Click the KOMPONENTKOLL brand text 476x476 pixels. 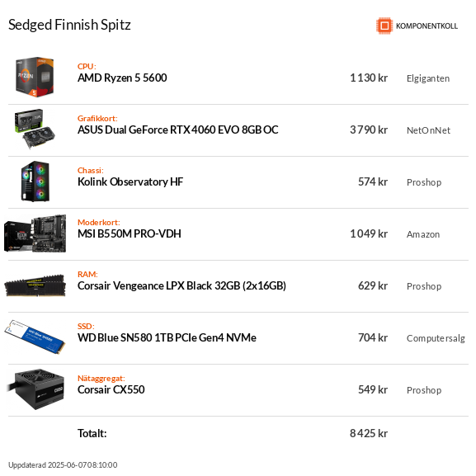[427, 26]
